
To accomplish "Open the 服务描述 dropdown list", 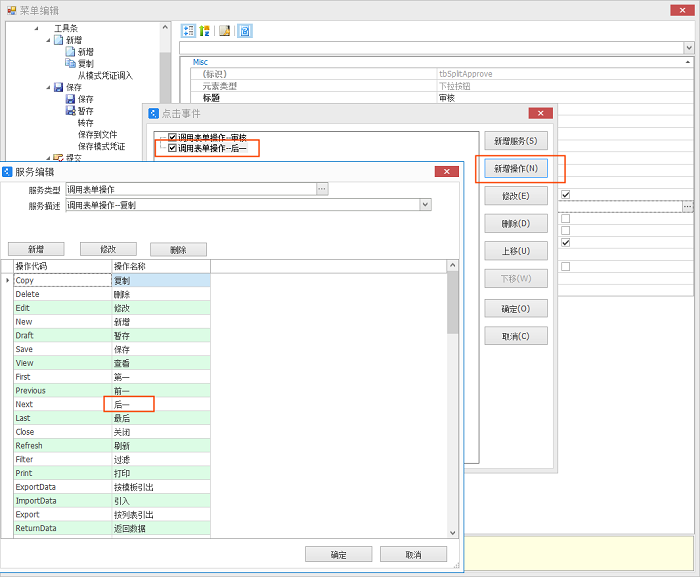I will 425,204.
